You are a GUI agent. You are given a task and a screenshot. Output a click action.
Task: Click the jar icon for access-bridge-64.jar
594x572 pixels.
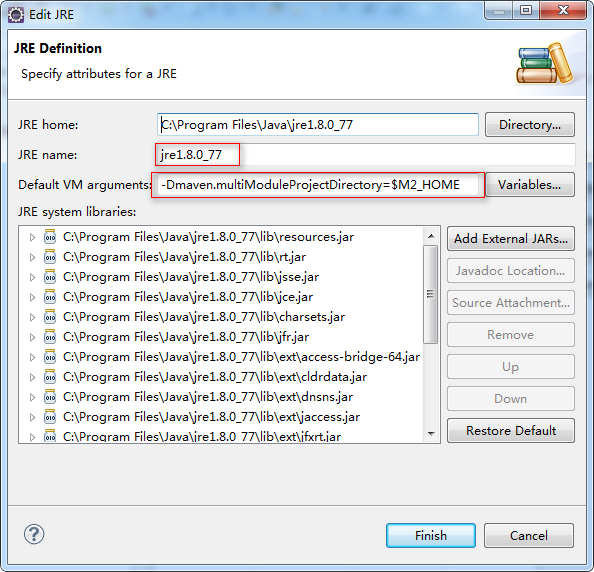50,357
